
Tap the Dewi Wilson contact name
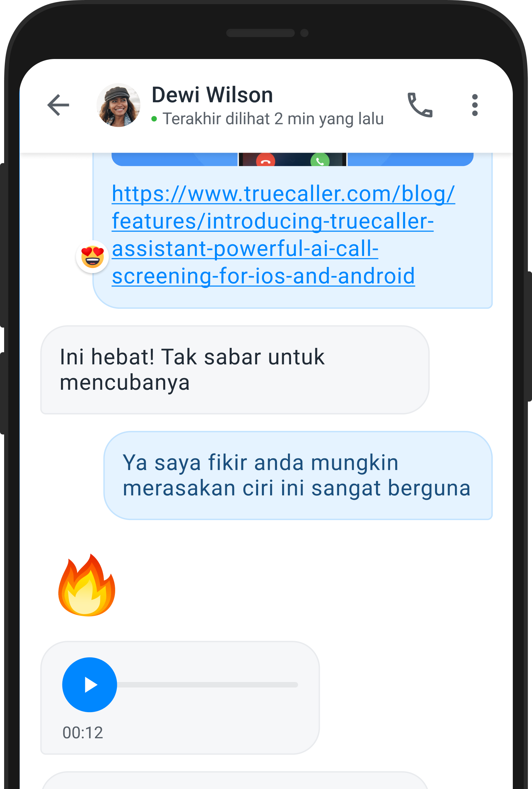(x=212, y=95)
